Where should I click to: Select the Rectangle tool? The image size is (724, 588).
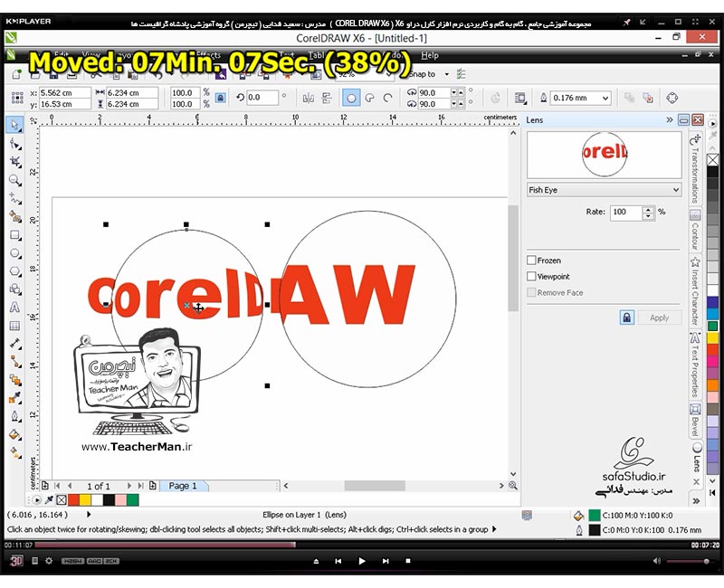pyautogui.click(x=14, y=235)
